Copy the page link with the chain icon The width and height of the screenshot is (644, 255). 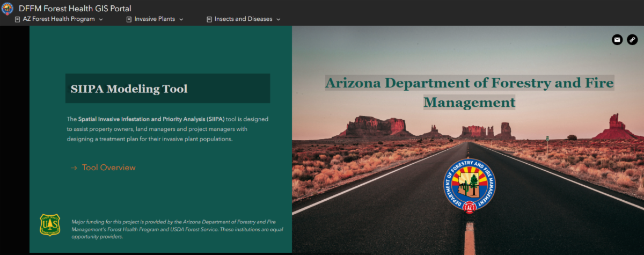(x=632, y=39)
